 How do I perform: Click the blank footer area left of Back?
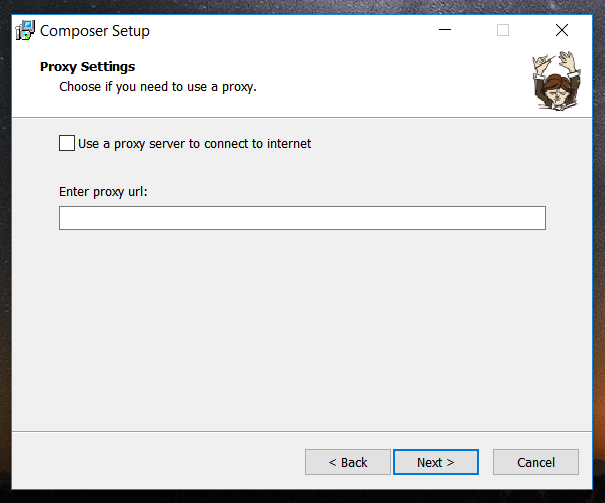point(150,462)
